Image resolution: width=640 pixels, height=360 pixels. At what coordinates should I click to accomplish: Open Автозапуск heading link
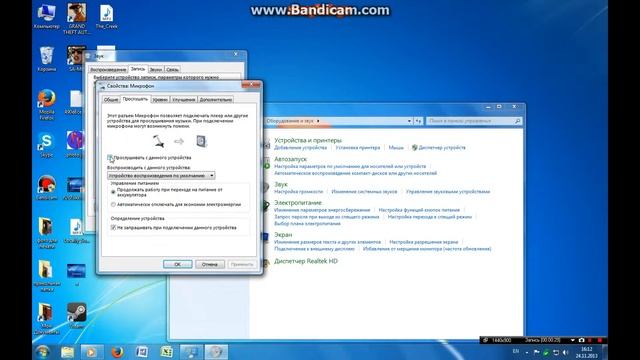[x=290, y=159]
